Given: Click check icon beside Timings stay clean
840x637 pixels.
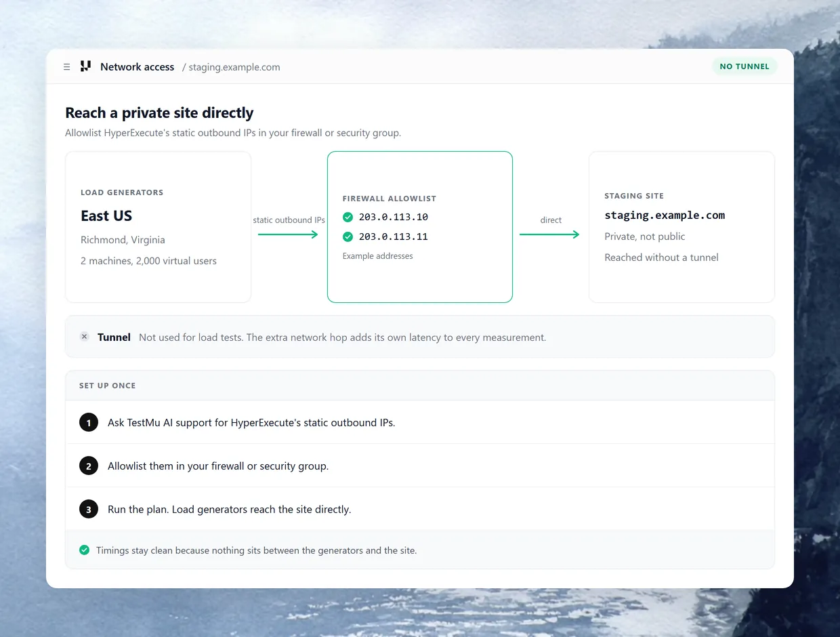Looking at the screenshot, I should pos(84,550).
